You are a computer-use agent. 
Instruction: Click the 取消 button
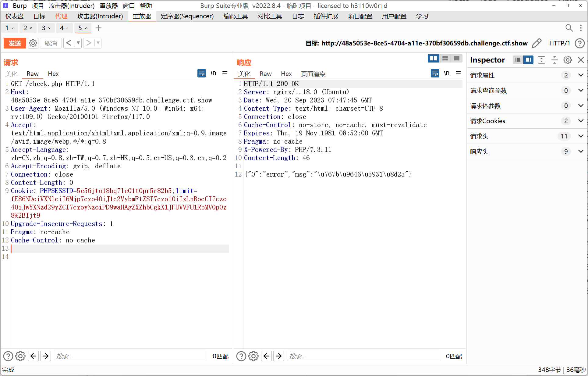tap(51, 43)
